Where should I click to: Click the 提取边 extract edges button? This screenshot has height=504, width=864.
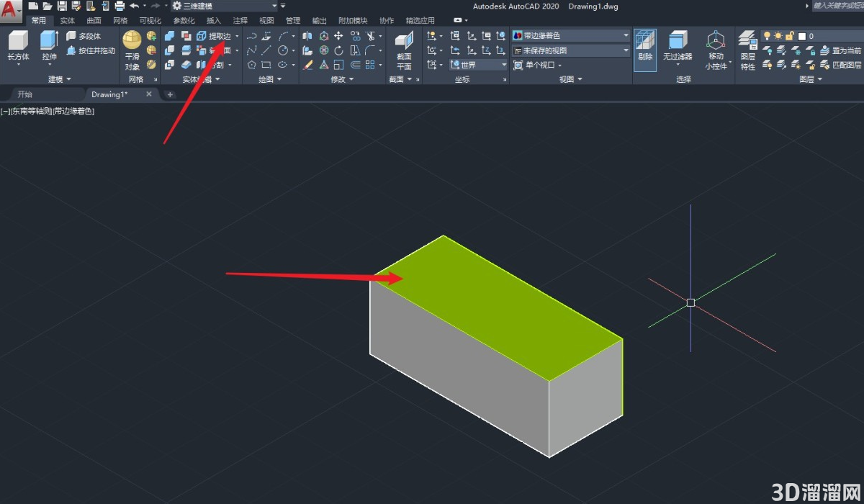point(214,36)
